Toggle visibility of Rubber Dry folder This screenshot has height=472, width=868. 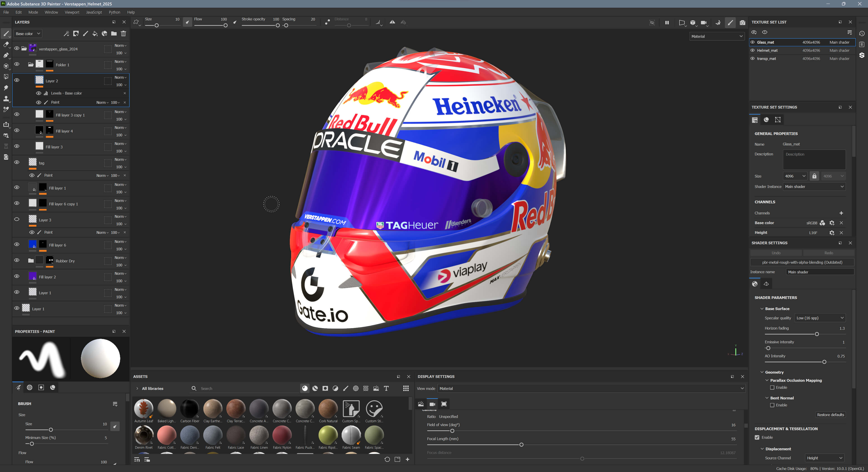pyautogui.click(x=17, y=260)
